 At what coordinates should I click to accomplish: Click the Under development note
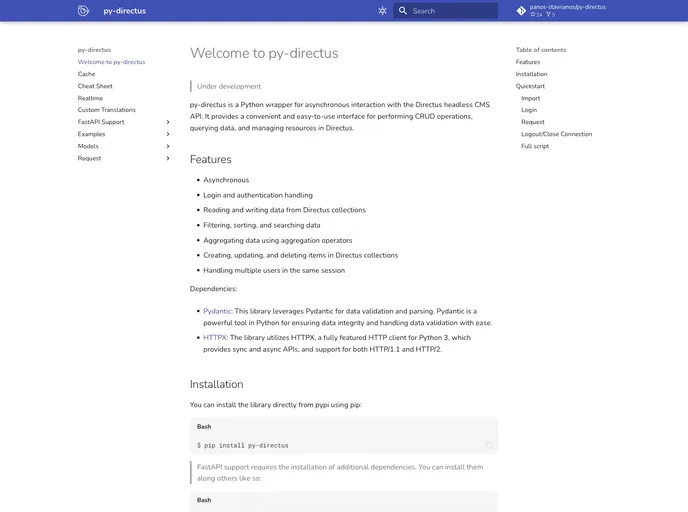click(x=229, y=86)
